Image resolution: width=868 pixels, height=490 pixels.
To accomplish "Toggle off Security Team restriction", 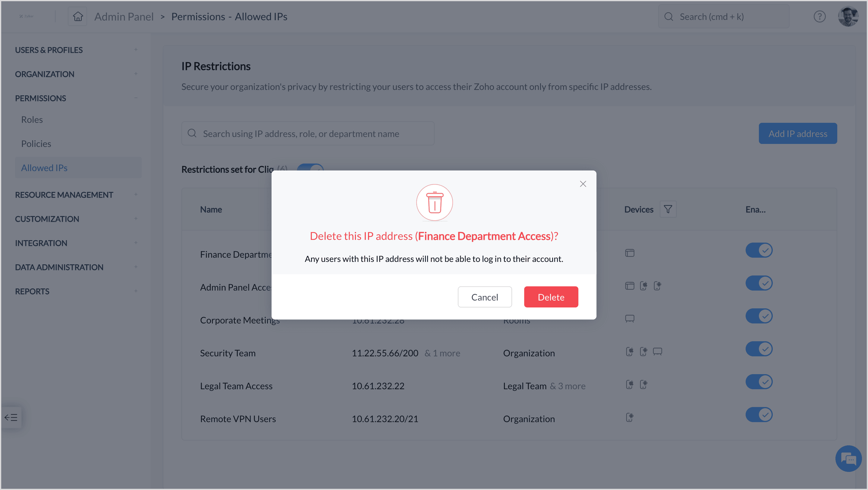I will pyautogui.click(x=759, y=349).
